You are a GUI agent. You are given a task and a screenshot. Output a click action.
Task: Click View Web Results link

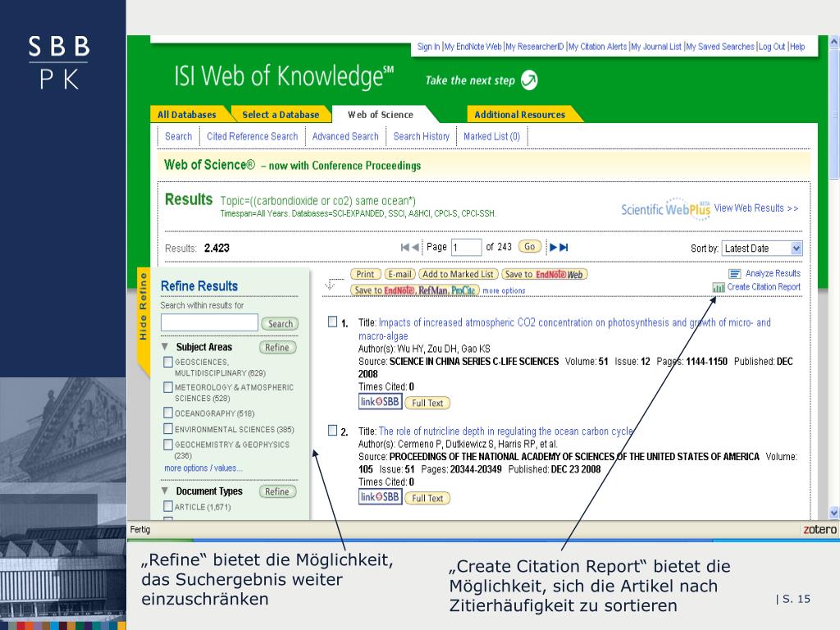[x=756, y=208]
